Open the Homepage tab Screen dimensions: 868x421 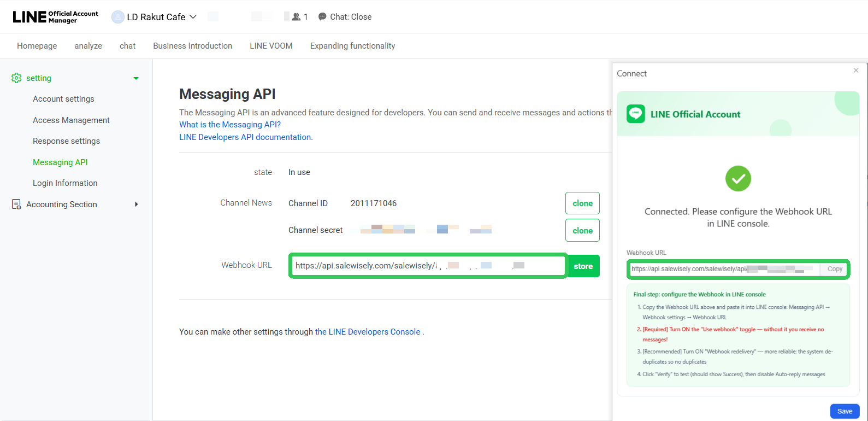37,46
